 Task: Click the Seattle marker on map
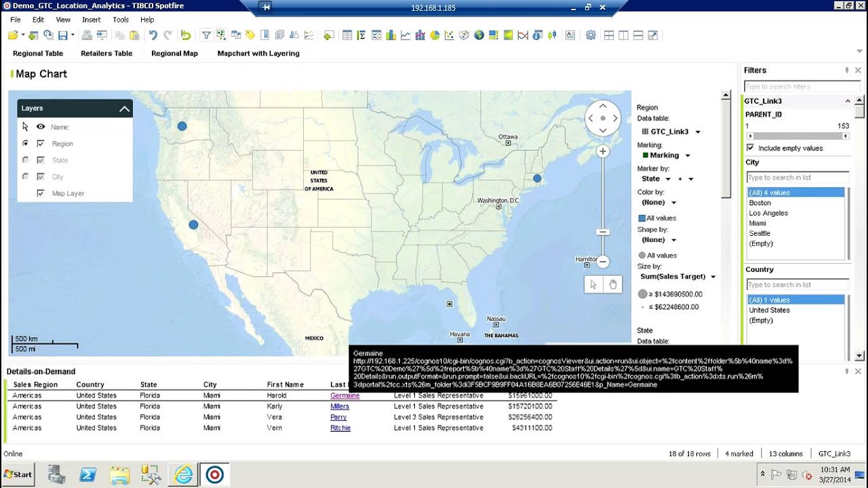(x=182, y=126)
